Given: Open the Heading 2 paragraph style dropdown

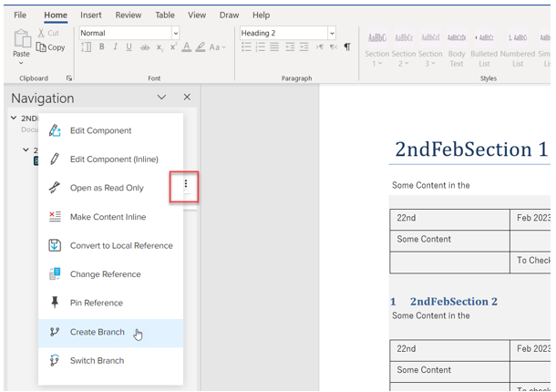Looking at the screenshot, I should pos(332,33).
